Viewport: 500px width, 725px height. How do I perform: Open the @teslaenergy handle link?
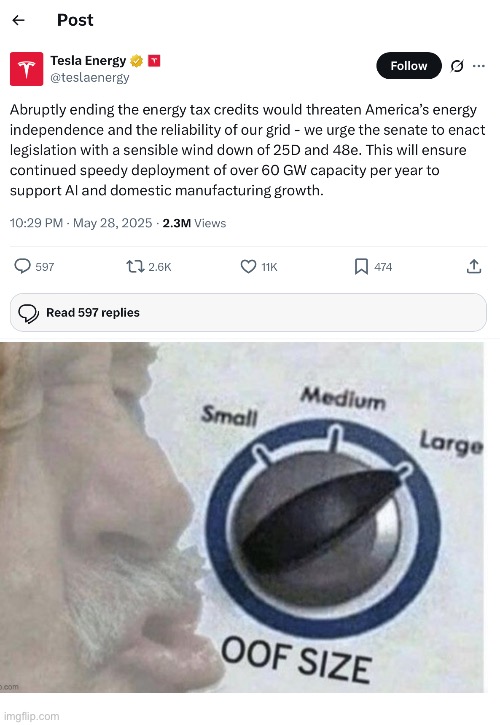point(90,78)
